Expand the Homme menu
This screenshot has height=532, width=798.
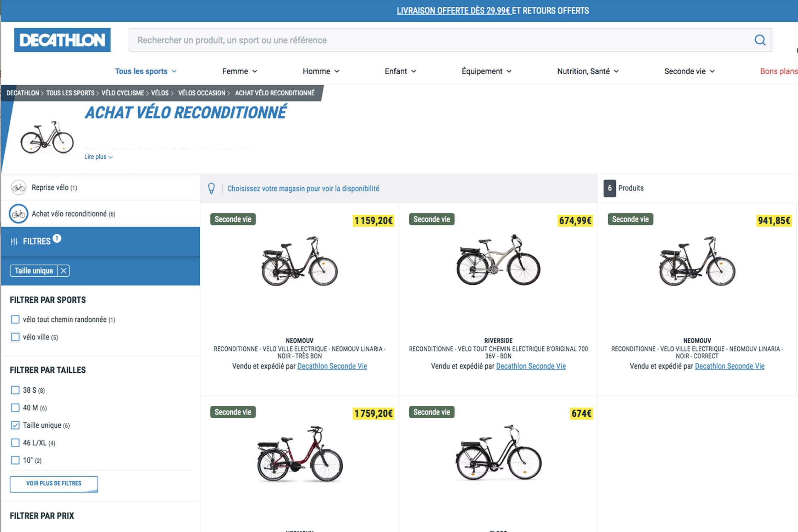pos(321,71)
